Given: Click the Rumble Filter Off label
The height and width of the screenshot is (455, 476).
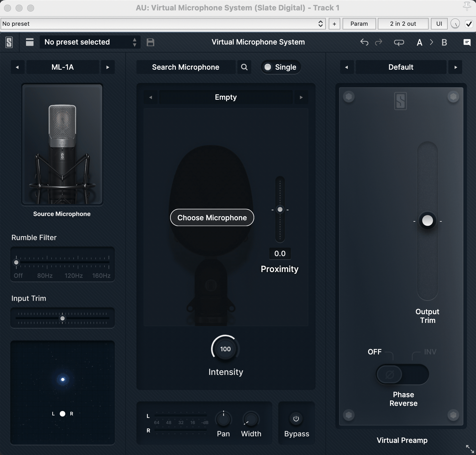Looking at the screenshot, I should click(x=18, y=276).
